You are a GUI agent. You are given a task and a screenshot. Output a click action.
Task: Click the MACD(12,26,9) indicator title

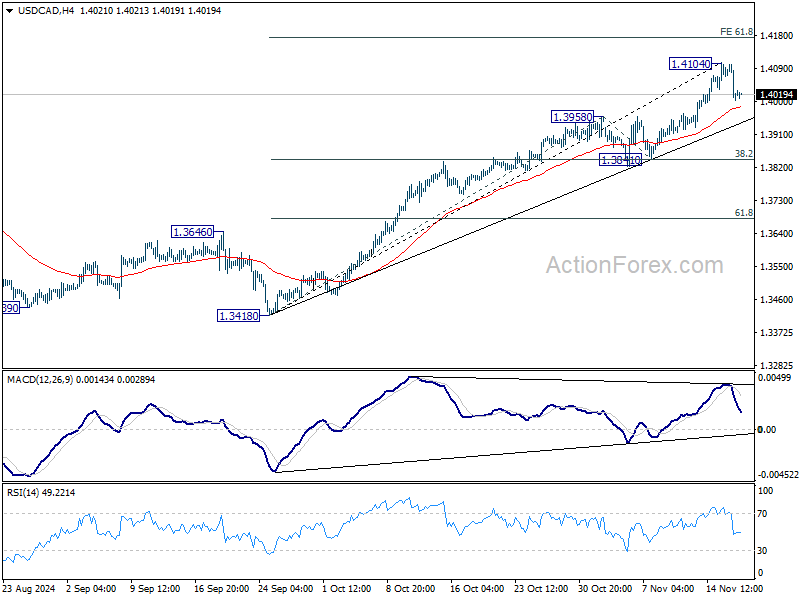pos(40,380)
